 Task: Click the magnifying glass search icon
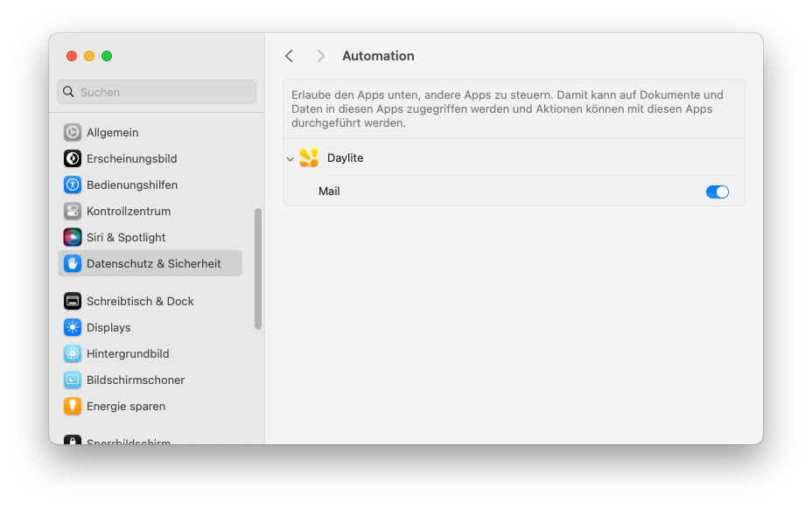[68, 92]
